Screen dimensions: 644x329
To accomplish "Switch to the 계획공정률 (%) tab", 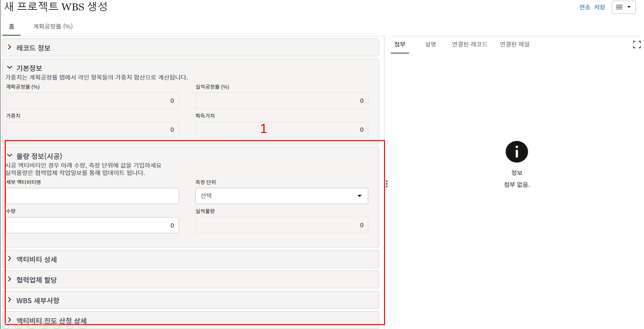I will (53, 26).
